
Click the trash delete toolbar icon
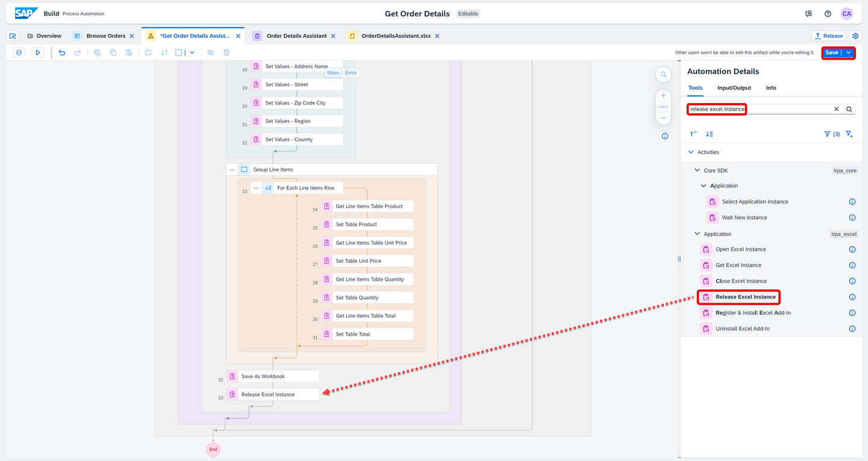coord(227,52)
